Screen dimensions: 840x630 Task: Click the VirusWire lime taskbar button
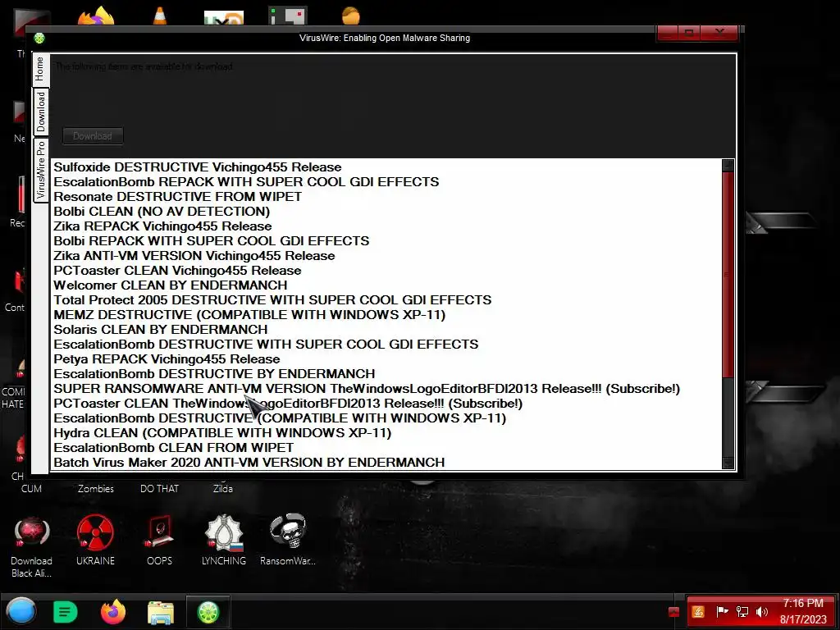pyautogui.click(x=208, y=612)
